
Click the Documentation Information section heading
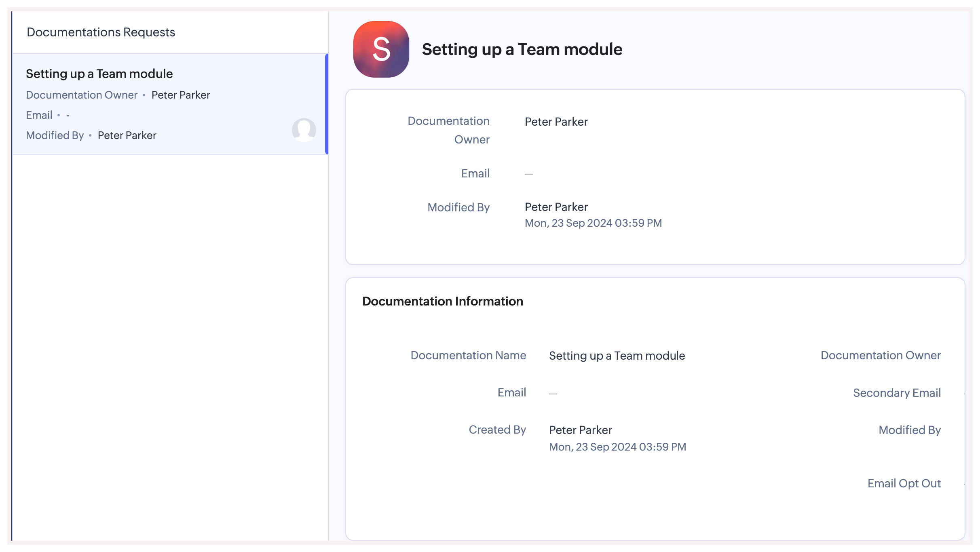[442, 301]
